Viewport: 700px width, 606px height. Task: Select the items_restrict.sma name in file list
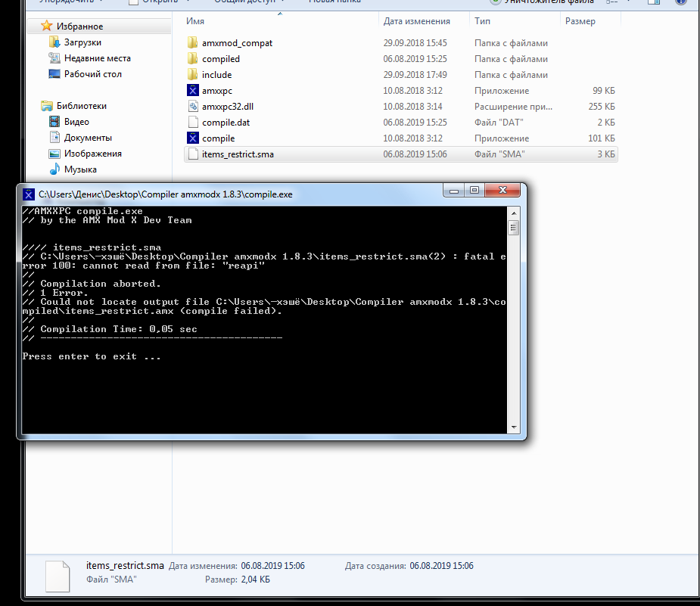(238, 154)
